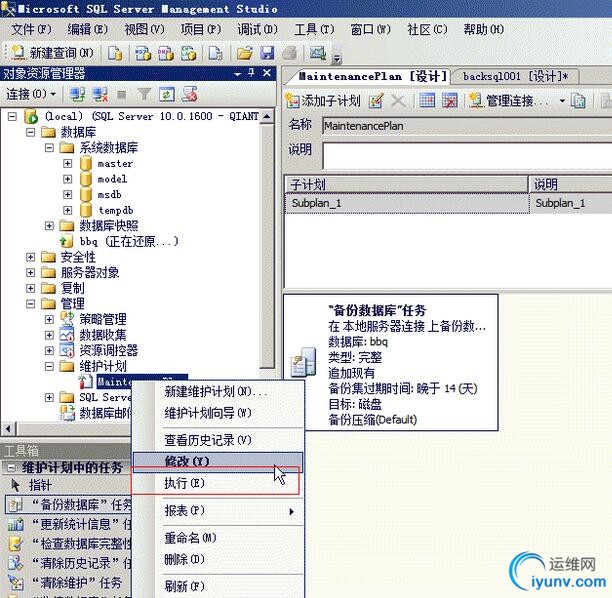Collapse the (local) server node

[x=12, y=116]
